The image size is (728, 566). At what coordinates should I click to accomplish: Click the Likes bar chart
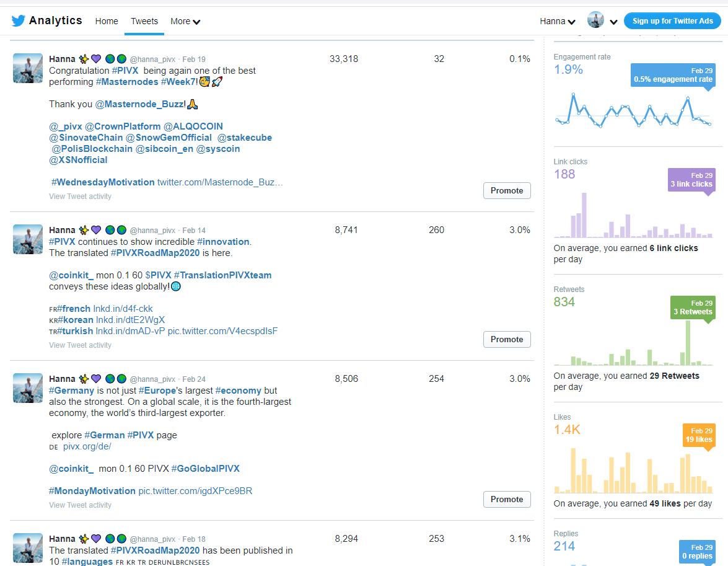[633, 471]
